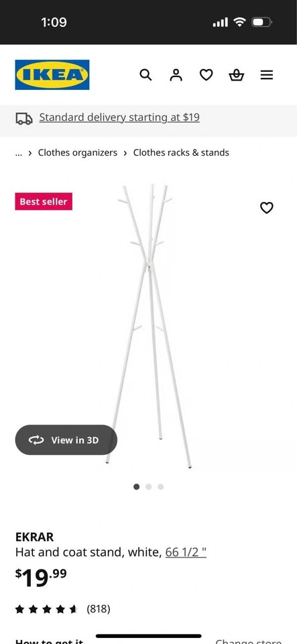
Task: Select the second image carousel dot
Action: [149, 487]
